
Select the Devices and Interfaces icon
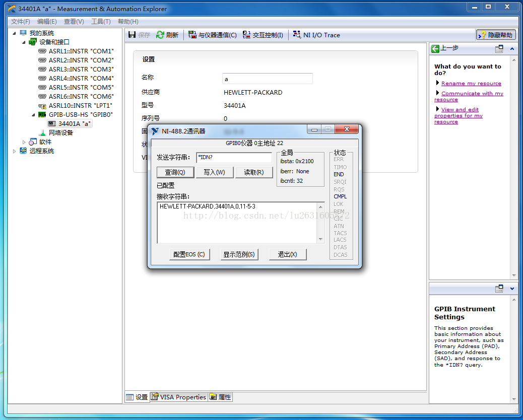(x=32, y=42)
